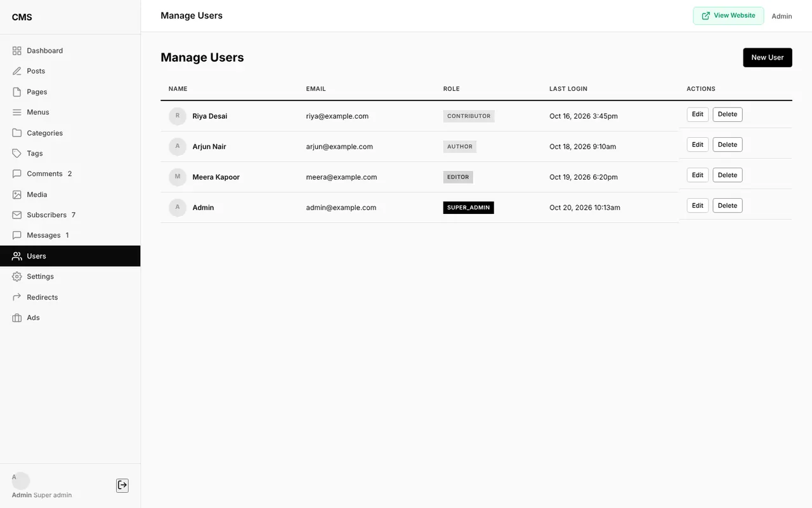Click the Comments speech bubble icon
812x508 pixels.
coord(17,174)
